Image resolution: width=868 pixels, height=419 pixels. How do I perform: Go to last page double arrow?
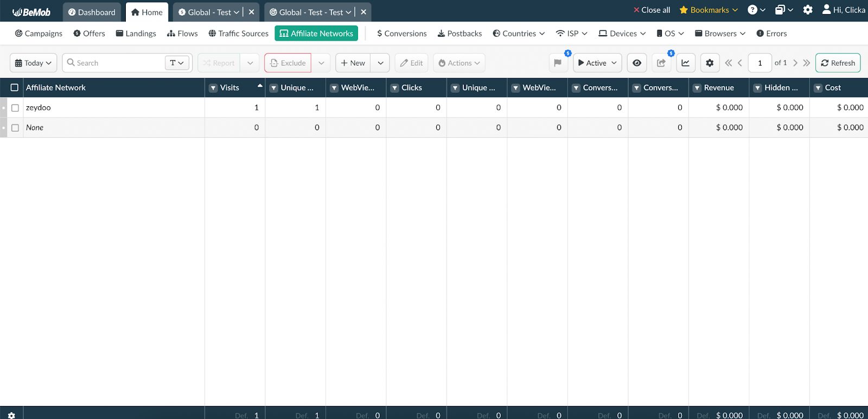(x=807, y=63)
